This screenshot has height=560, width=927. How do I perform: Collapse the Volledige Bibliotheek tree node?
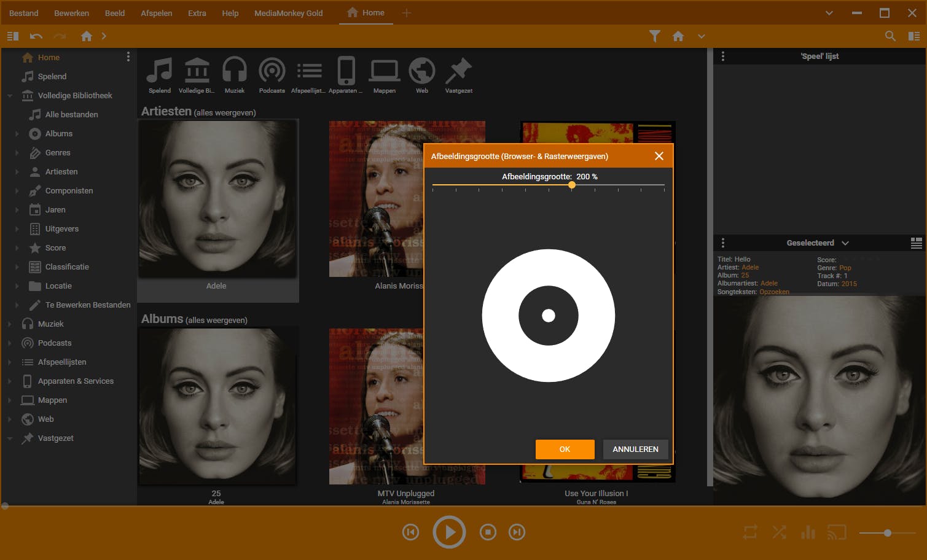10,96
